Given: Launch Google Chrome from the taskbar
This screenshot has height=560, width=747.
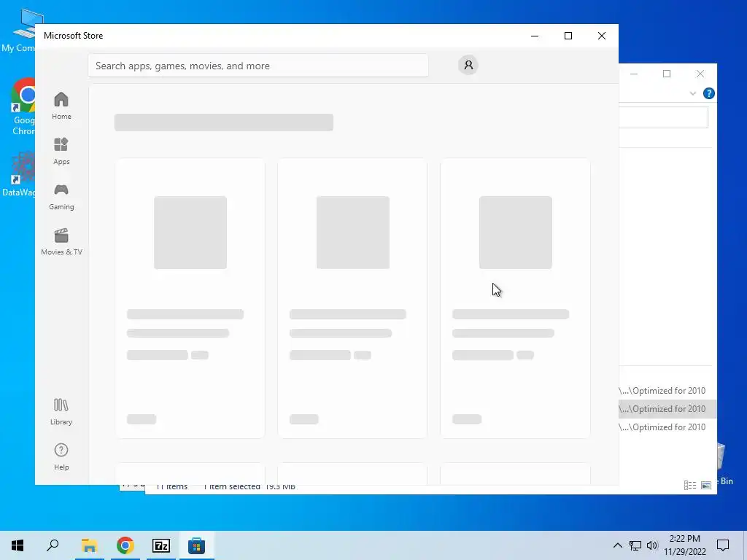Looking at the screenshot, I should pyautogui.click(x=125, y=545).
